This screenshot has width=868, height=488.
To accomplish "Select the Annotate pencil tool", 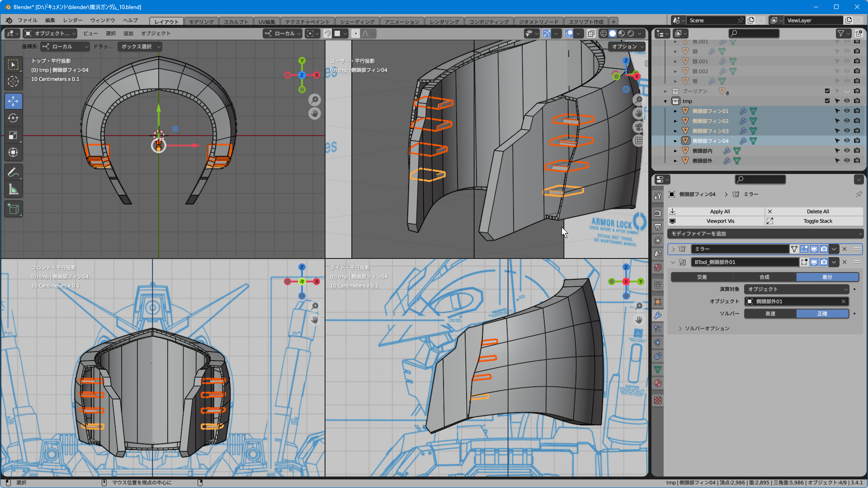I will click(x=13, y=172).
